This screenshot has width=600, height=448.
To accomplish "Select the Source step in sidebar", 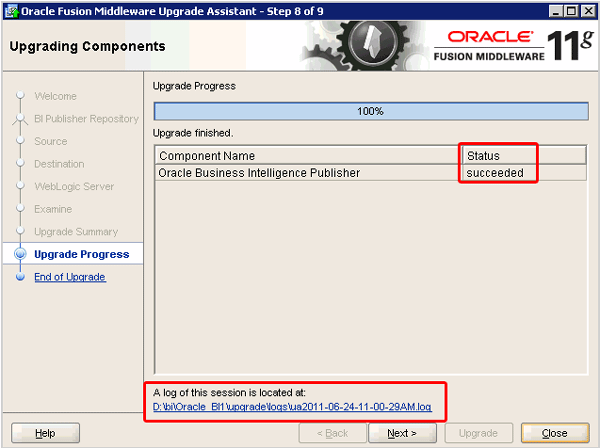I will pos(51,141).
